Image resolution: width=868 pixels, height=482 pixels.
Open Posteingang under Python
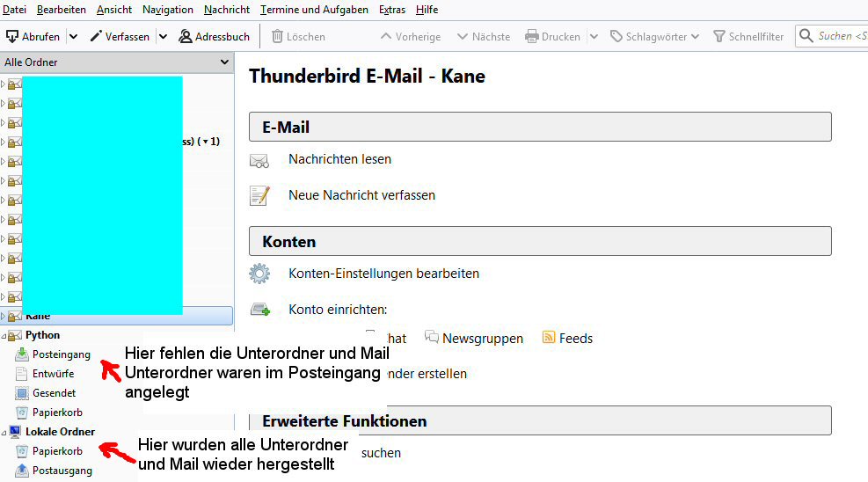[x=61, y=354]
